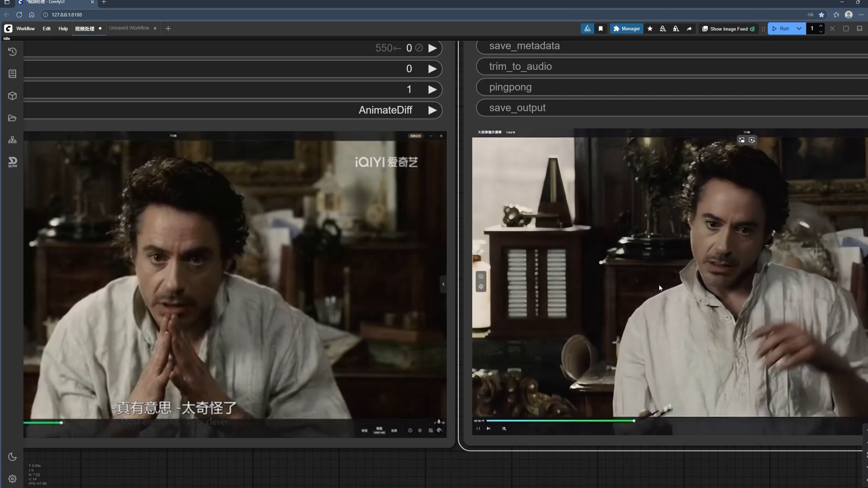The height and width of the screenshot is (488, 868).
Task: Click Show Image Feed button
Action: [728, 29]
